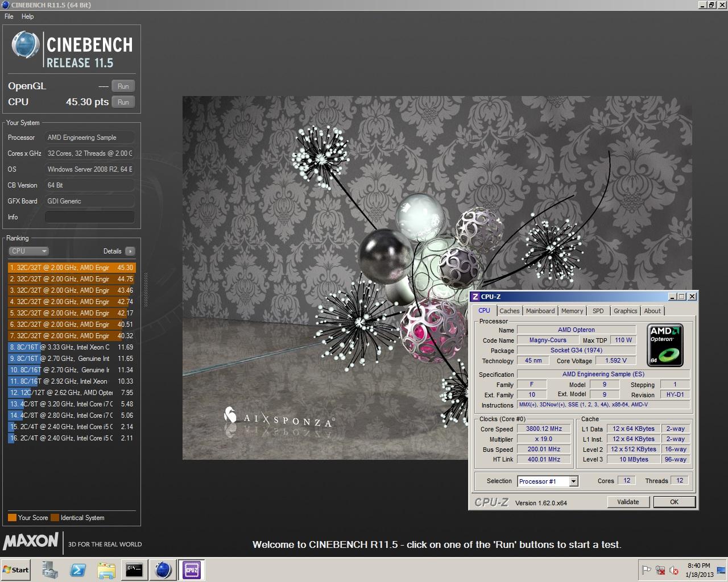Select ranking entry scoring 40.32

click(72, 336)
